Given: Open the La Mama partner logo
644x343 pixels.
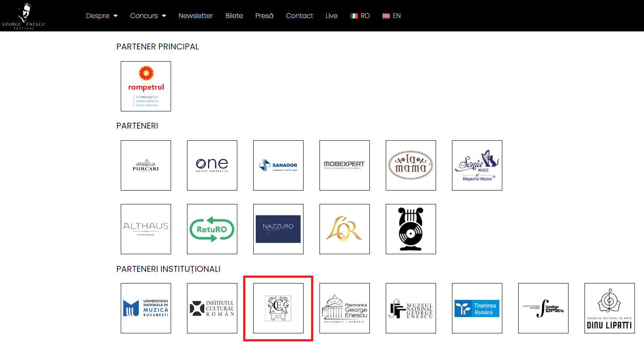Looking at the screenshot, I should [411, 165].
